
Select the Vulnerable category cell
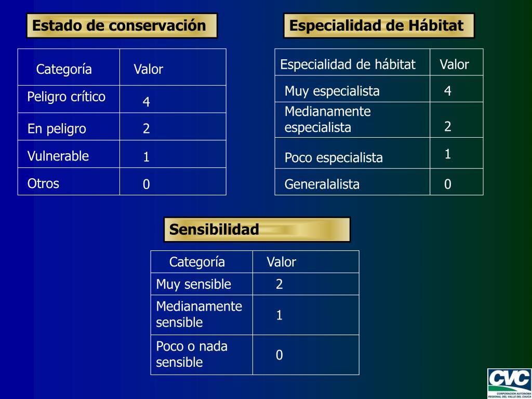(x=69, y=154)
